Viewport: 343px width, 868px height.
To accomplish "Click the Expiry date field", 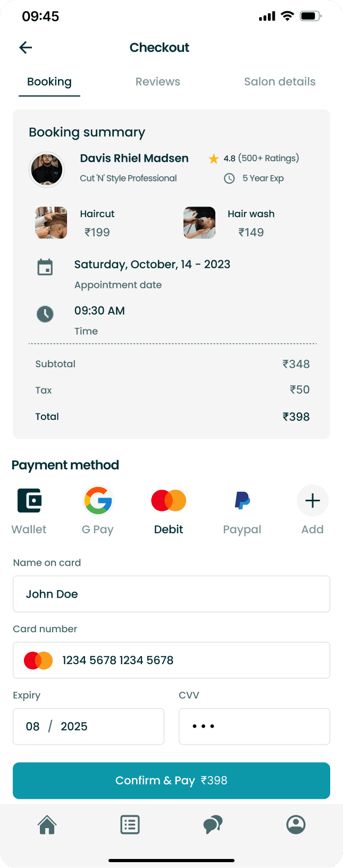I will click(x=88, y=726).
